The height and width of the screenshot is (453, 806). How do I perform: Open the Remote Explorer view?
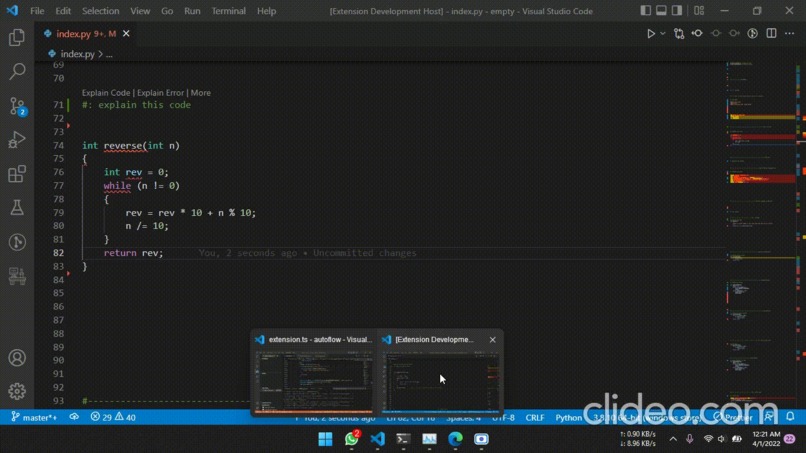[17, 276]
